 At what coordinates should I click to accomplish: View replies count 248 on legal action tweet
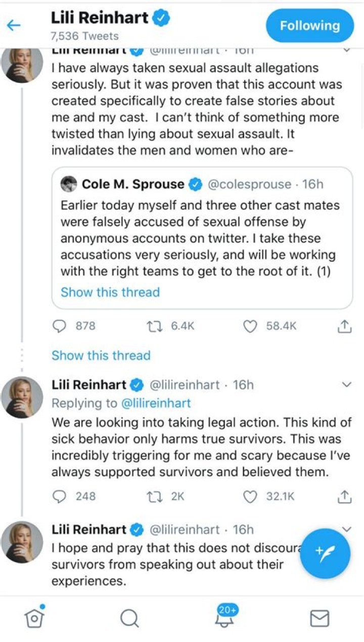pyautogui.click(x=71, y=496)
